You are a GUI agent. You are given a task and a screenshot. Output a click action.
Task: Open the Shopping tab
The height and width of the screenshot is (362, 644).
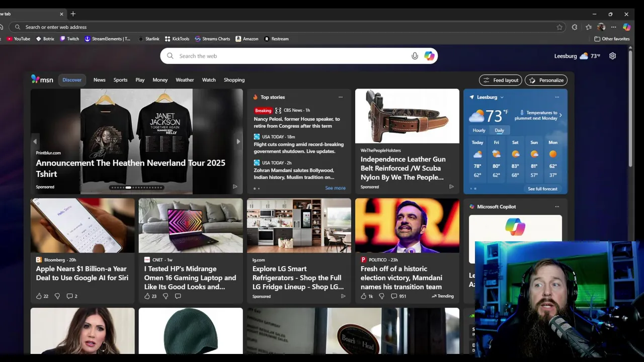[234, 80]
